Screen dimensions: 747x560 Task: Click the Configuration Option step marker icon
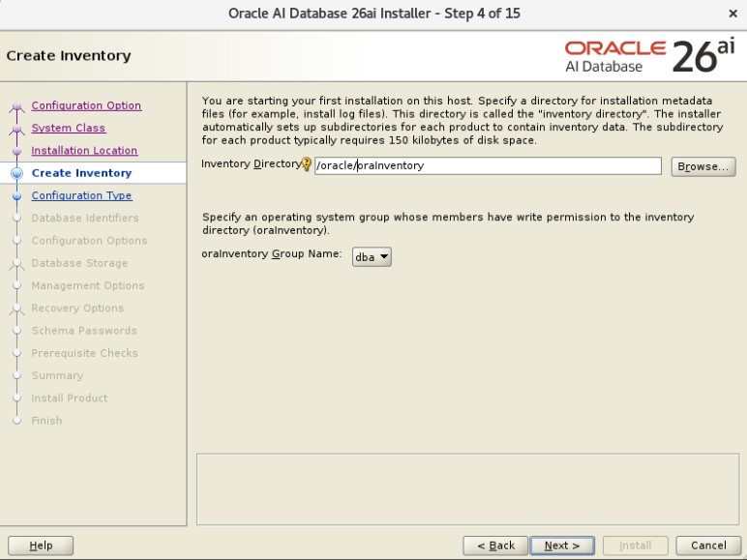tap(17, 106)
